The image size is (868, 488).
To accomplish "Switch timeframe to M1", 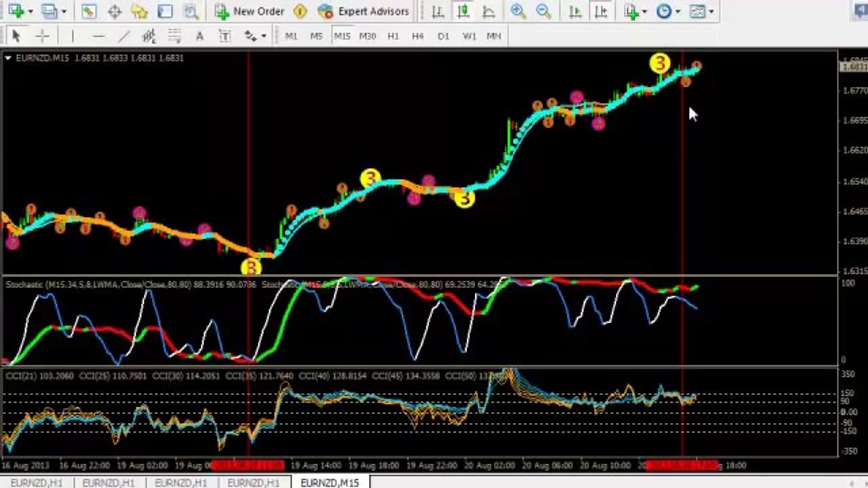I will [x=291, y=36].
